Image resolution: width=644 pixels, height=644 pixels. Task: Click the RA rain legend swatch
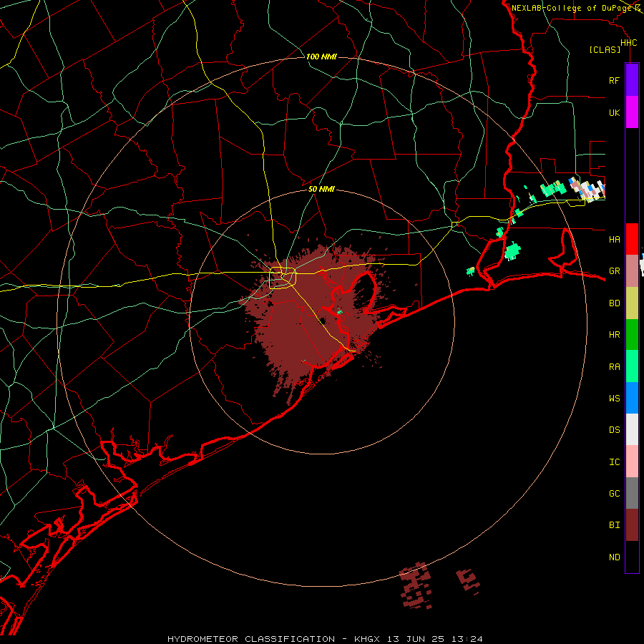(632, 366)
